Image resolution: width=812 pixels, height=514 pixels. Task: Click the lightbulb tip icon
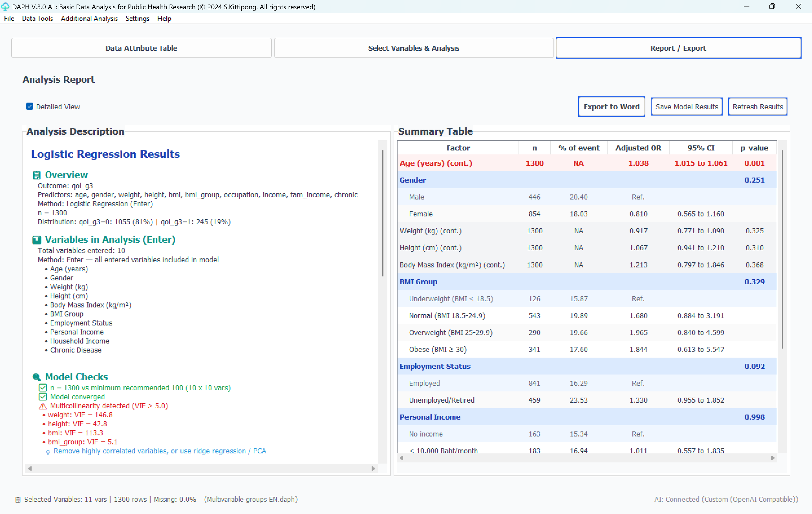(48, 452)
